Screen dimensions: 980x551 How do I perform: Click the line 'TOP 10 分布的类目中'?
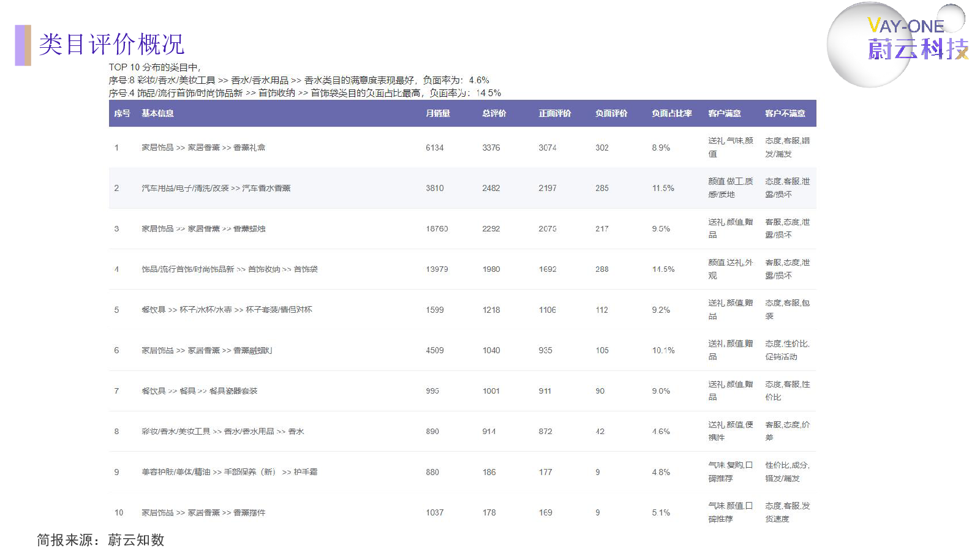154,67
